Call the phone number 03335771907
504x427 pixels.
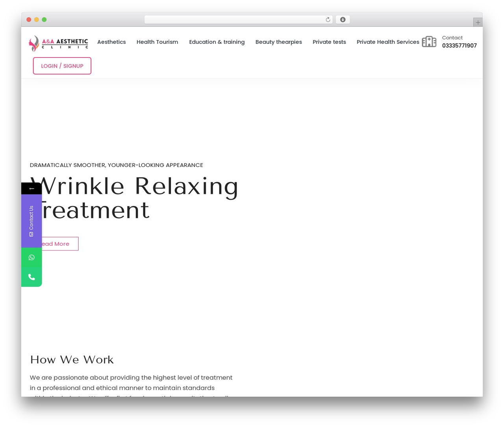click(459, 46)
